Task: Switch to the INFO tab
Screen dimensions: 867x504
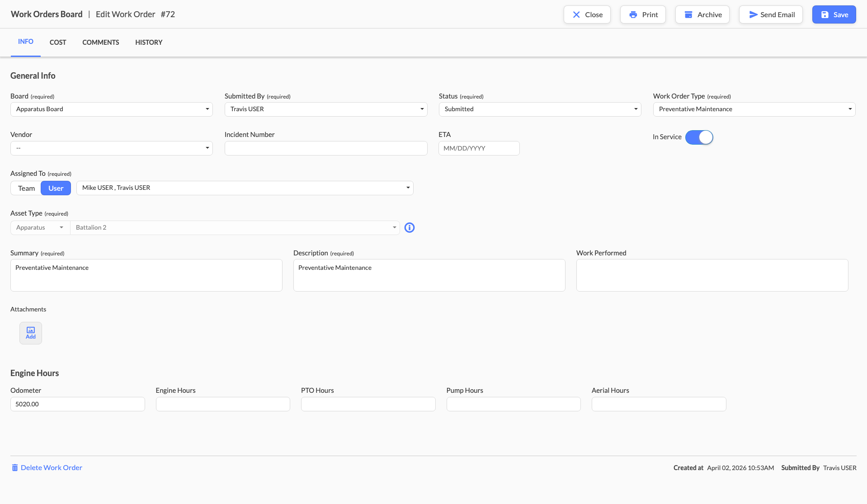Action: 26,42
